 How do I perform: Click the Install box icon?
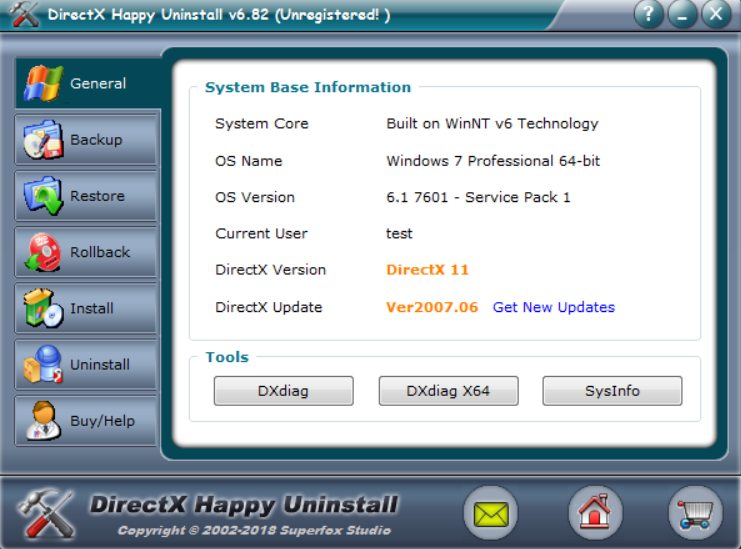[x=43, y=308]
